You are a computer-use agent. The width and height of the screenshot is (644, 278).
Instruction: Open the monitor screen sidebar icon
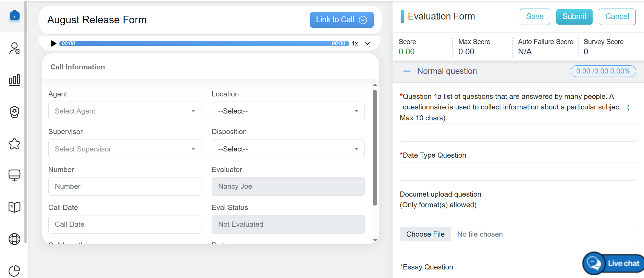tap(14, 175)
